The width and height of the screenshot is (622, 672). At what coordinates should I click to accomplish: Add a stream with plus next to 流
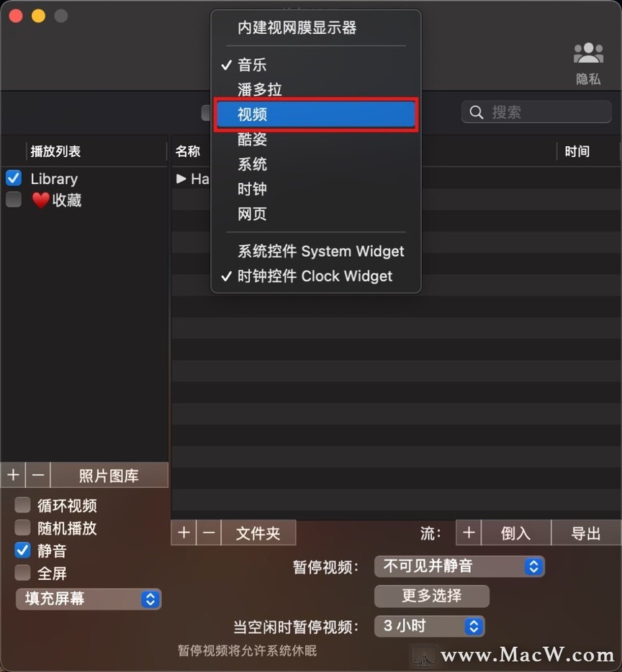pyautogui.click(x=469, y=532)
